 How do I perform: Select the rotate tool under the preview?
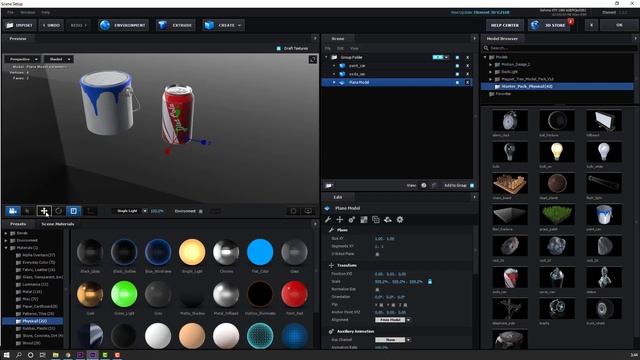(x=59, y=211)
